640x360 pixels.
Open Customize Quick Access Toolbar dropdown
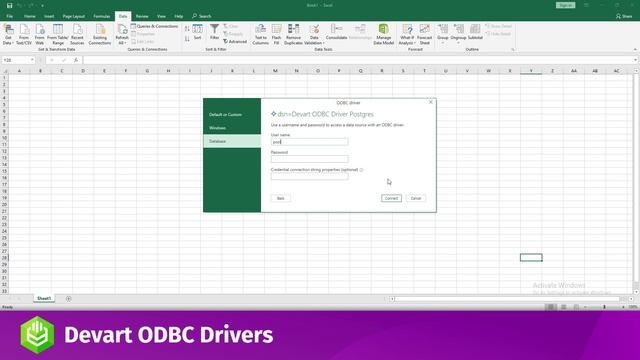42,5
